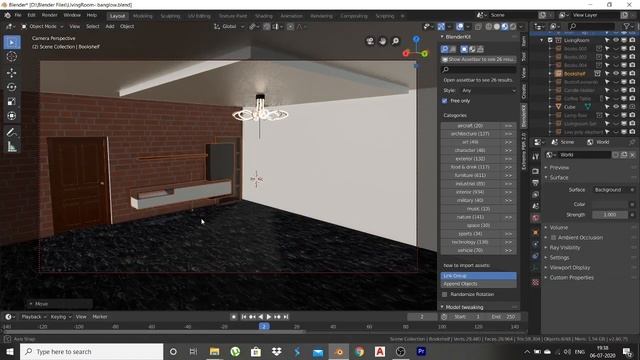The height and width of the screenshot is (360, 640).
Task: Play the animation in timeline
Action: [269, 317]
